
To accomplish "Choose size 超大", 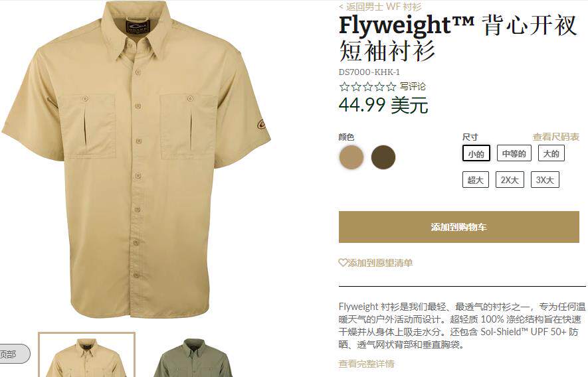I will tap(475, 180).
